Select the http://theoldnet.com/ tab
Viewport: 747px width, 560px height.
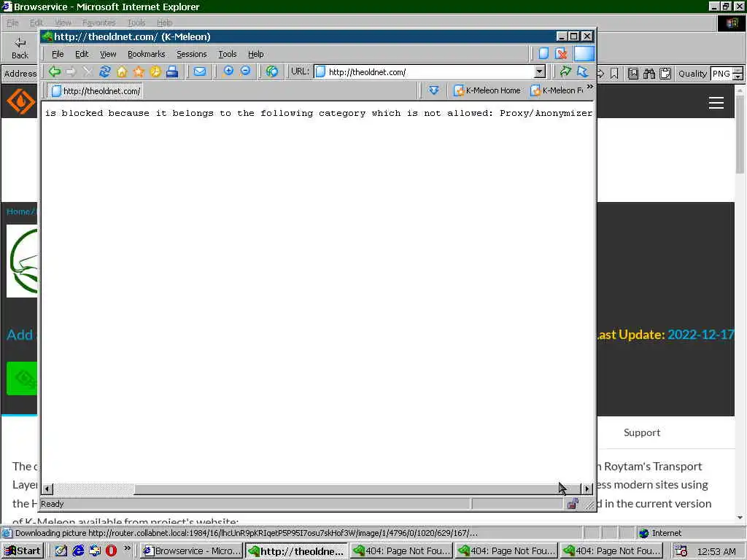(x=96, y=90)
